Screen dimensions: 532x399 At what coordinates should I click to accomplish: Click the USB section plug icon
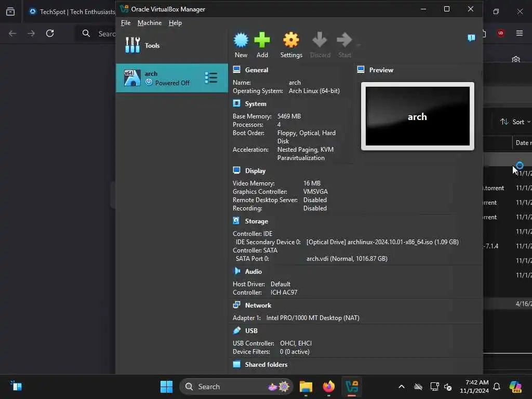pos(237,330)
